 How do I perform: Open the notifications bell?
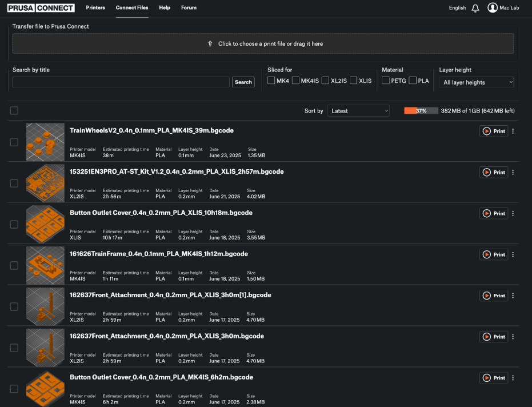(475, 8)
